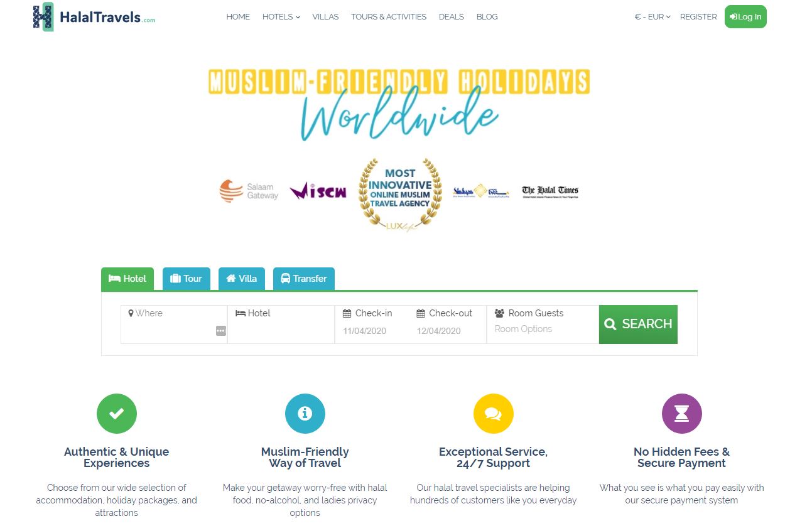Screen dimensions: 812x526
Task: Click the ellipsis icon in Where field
Action: (x=220, y=331)
